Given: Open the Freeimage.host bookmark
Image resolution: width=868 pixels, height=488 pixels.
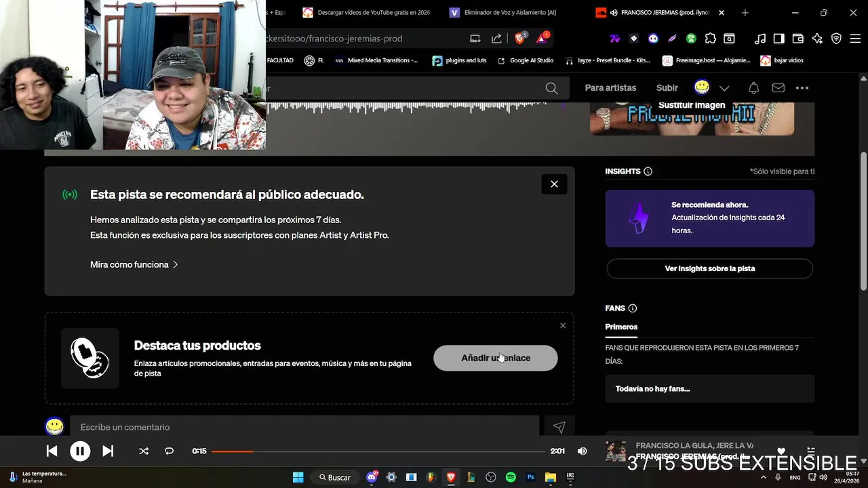Looking at the screenshot, I should (x=707, y=60).
